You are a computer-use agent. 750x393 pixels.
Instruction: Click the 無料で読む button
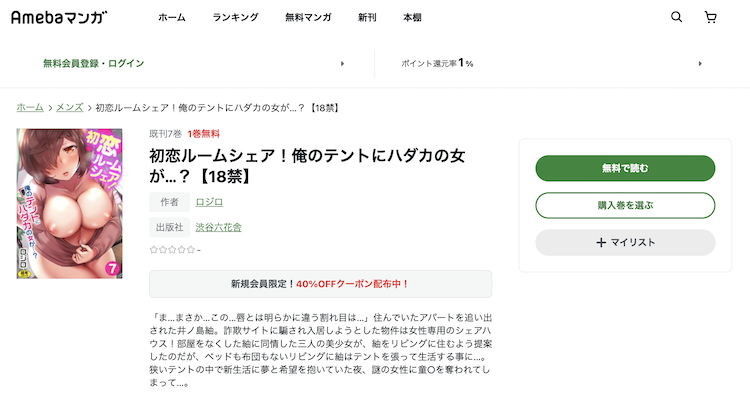coord(625,168)
